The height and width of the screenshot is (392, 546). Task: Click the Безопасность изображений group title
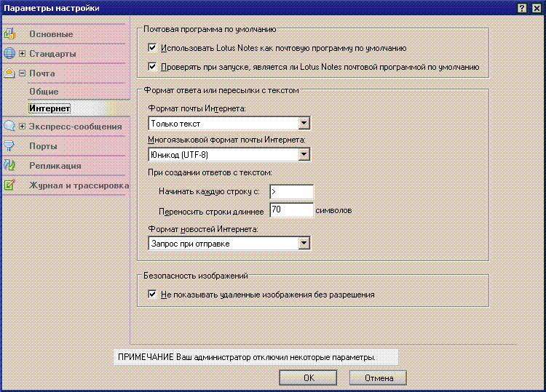click(x=196, y=276)
